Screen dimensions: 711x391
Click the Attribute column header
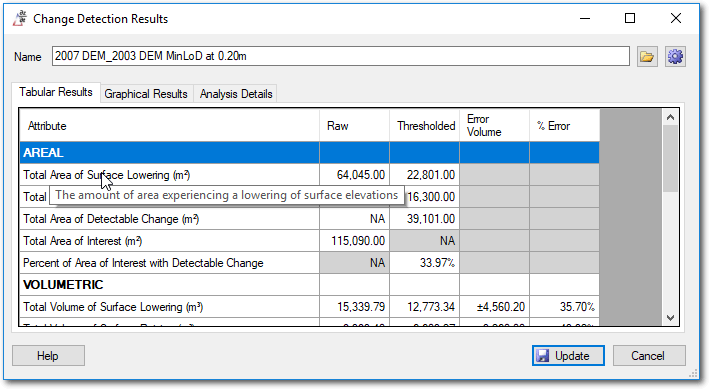170,126
